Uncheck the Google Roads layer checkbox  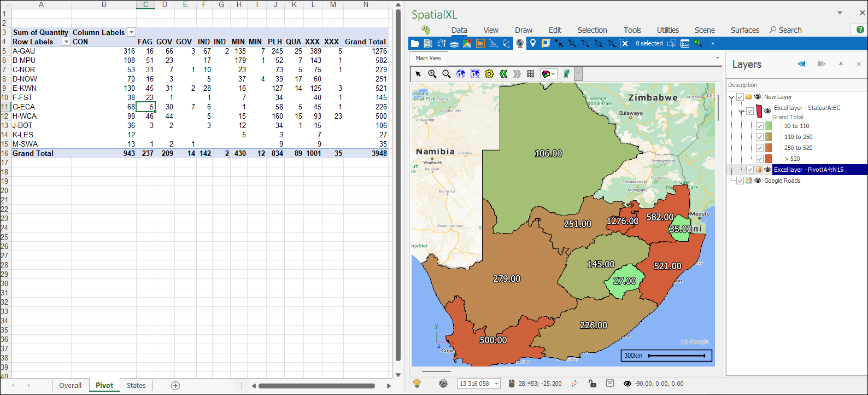tap(740, 181)
